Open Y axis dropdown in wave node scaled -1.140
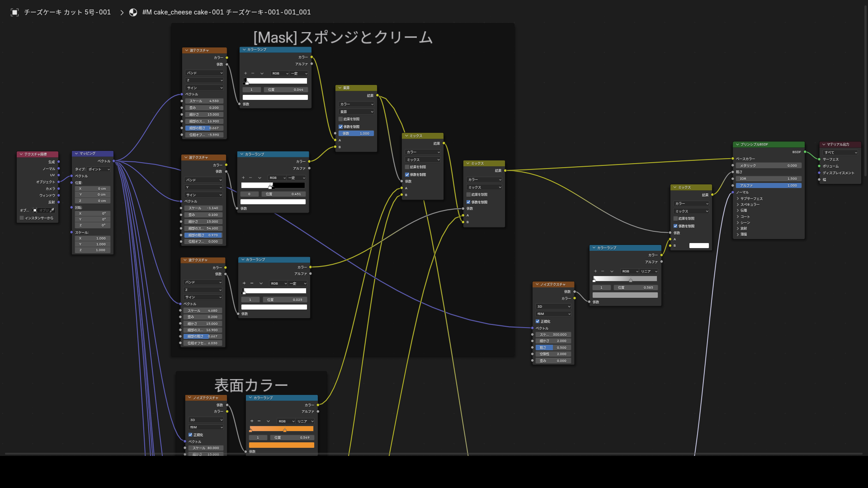The image size is (868, 488). tap(203, 187)
